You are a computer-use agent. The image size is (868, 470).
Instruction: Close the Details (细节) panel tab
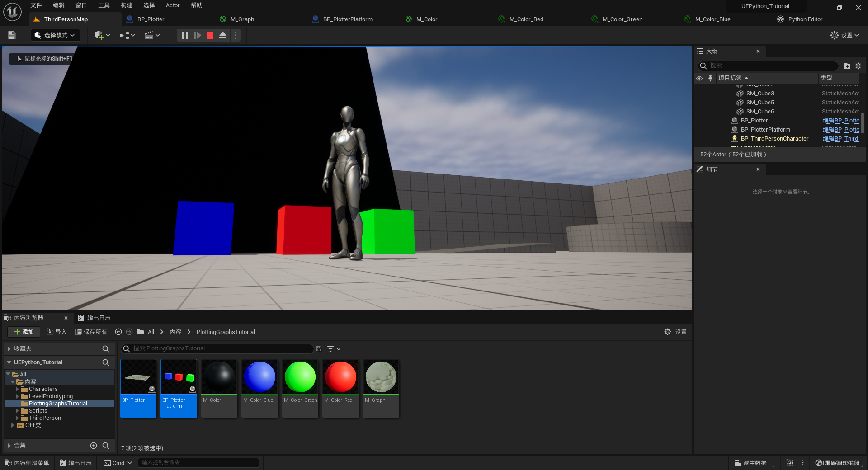coord(758,169)
